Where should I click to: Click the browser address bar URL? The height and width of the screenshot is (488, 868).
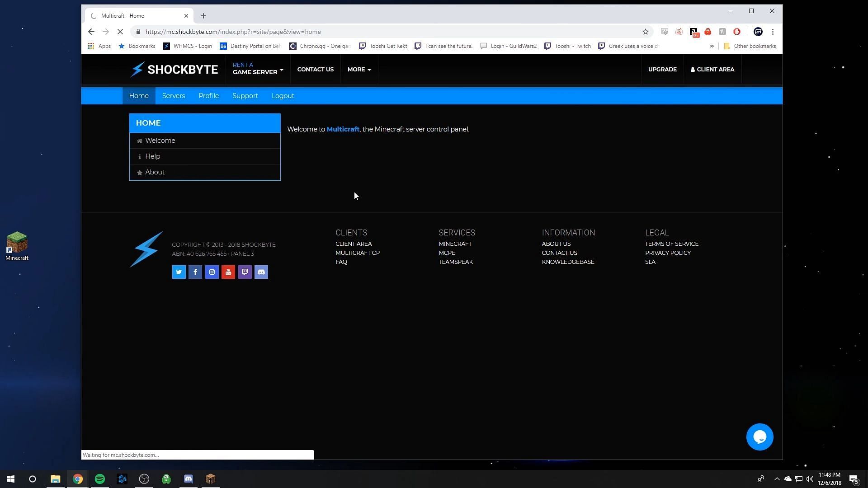click(x=233, y=32)
